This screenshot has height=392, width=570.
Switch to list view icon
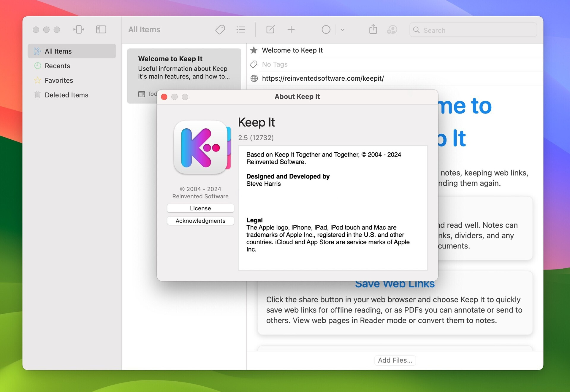coord(241,29)
